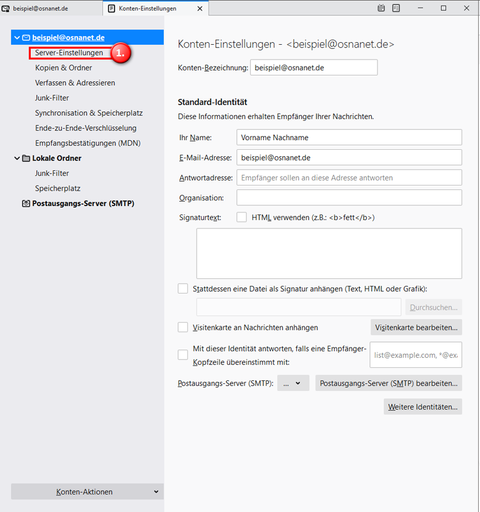480x512 pixels.
Task: Select Server-Einstellungen in the sidebar
Action: point(69,53)
